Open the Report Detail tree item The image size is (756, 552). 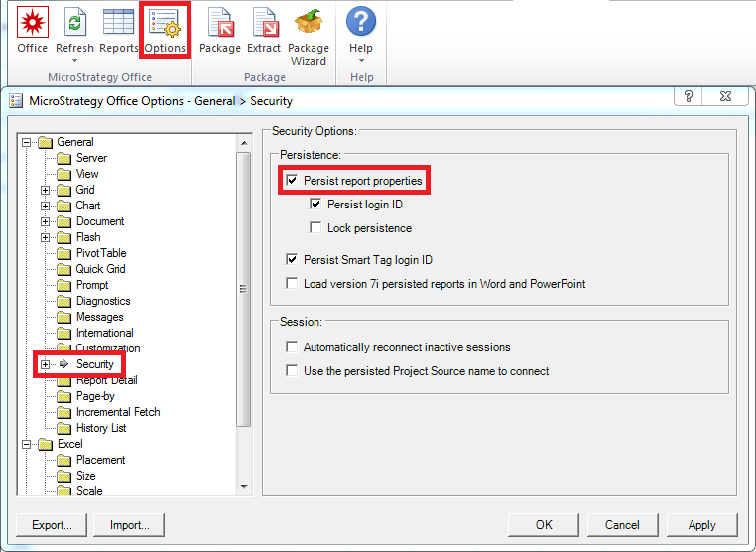[106, 380]
